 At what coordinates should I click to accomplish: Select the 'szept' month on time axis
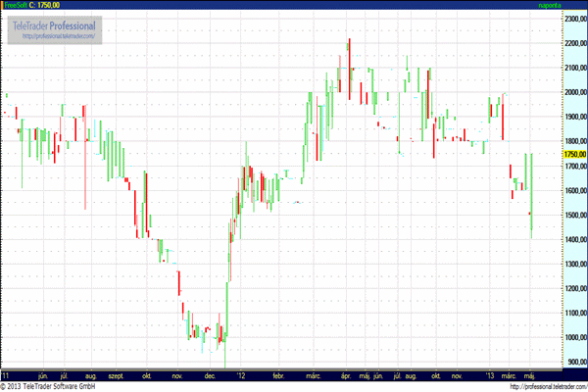click(115, 374)
